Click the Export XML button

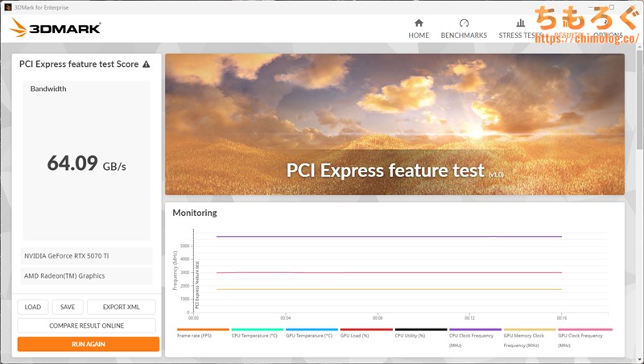point(121,307)
